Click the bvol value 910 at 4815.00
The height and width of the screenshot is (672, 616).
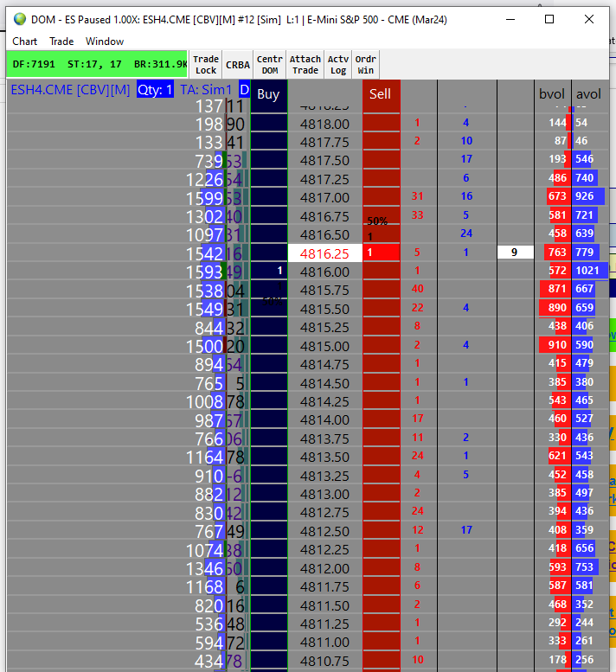[x=555, y=344]
